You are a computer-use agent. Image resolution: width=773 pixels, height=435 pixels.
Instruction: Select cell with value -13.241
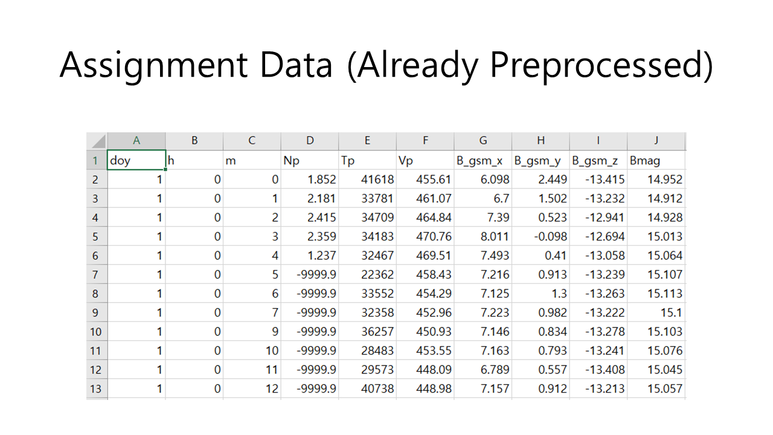(x=598, y=351)
